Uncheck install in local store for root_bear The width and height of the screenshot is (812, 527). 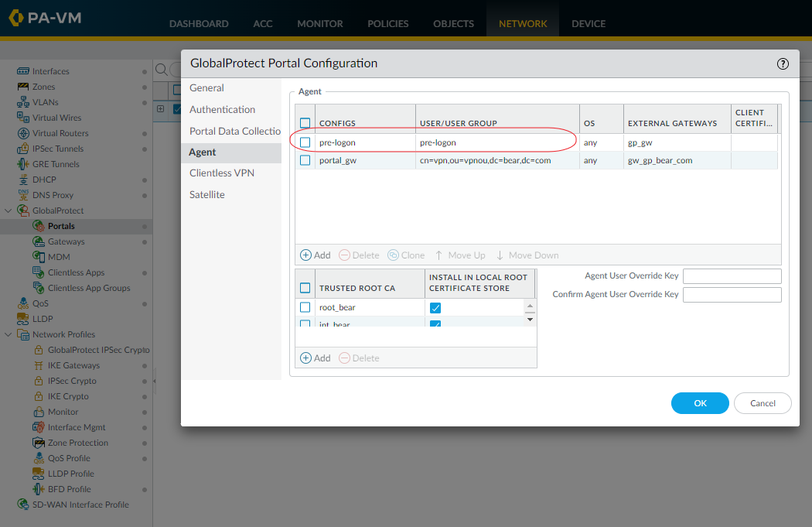pos(435,308)
